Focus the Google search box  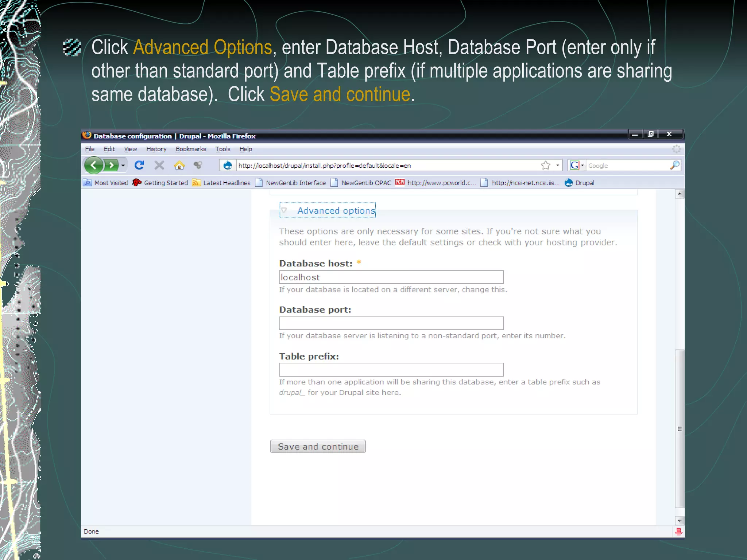pyautogui.click(x=627, y=166)
